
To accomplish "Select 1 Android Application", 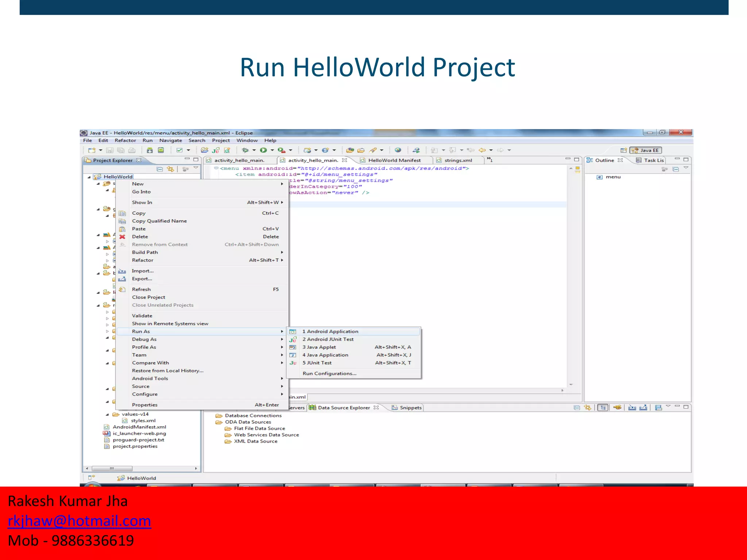I will pos(354,331).
